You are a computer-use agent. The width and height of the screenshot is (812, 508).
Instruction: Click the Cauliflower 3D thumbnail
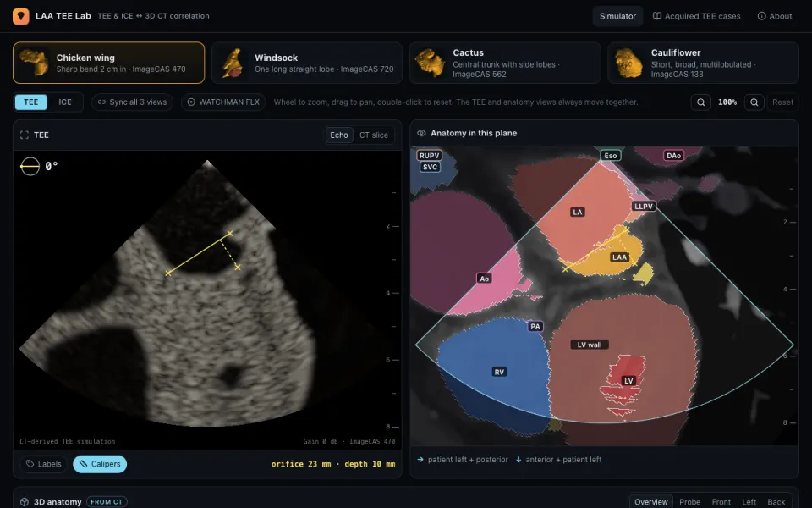point(628,63)
